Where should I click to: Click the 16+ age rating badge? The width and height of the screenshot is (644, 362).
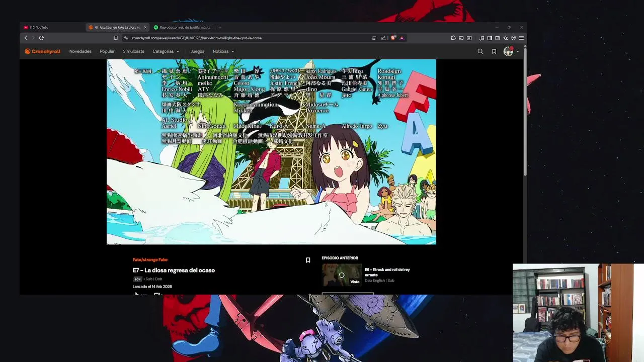pos(137,279)
